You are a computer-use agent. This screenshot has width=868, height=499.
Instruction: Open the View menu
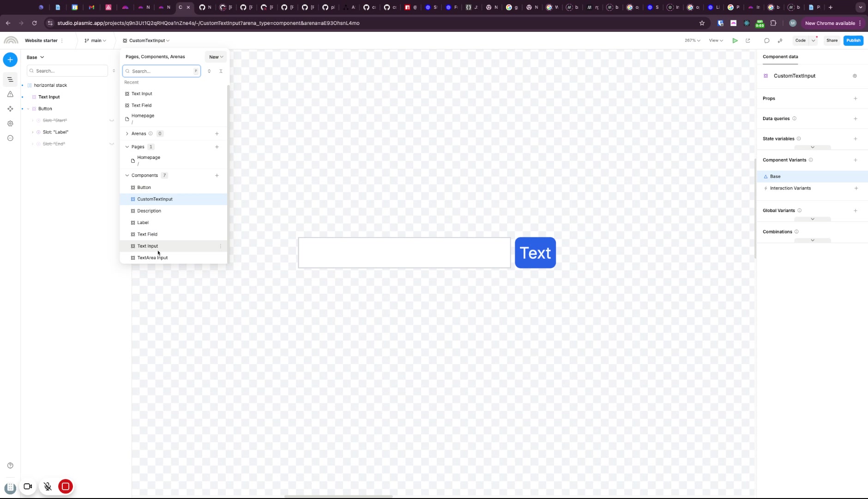tap(716, 41)
